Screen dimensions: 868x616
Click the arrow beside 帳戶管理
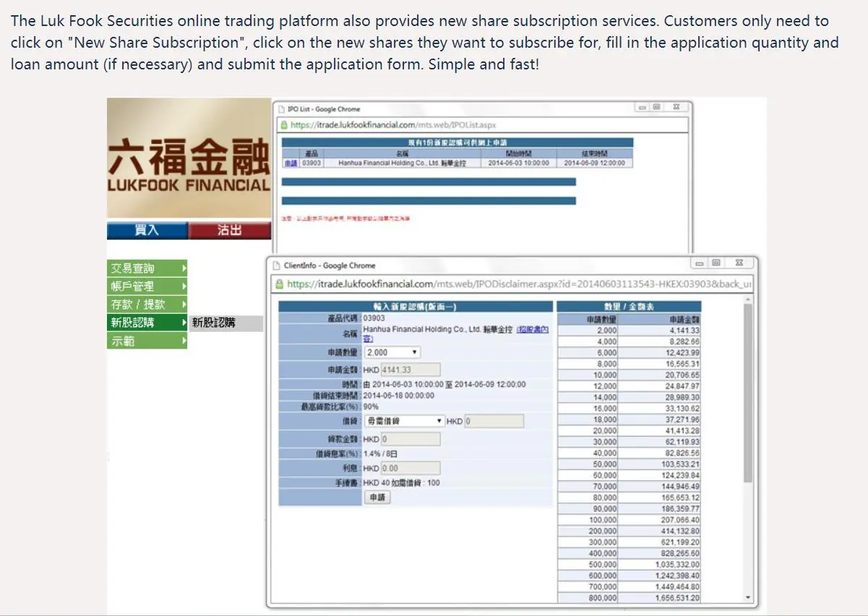coord(184,286)
